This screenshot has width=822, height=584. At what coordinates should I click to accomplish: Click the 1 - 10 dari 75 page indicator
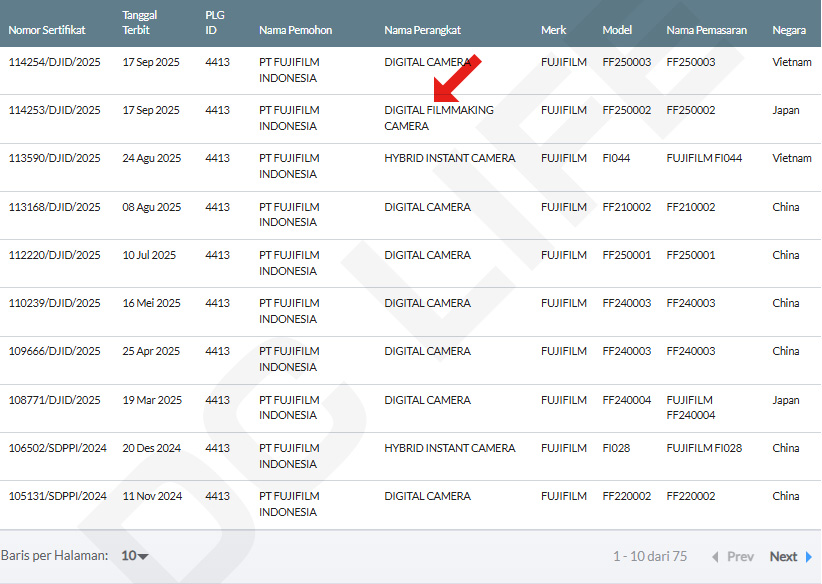649,557
